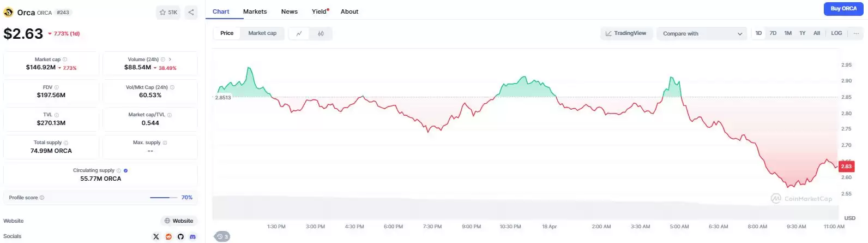
Task: Toggle LOG scale on the chart
Action: [x=836, y=33]
